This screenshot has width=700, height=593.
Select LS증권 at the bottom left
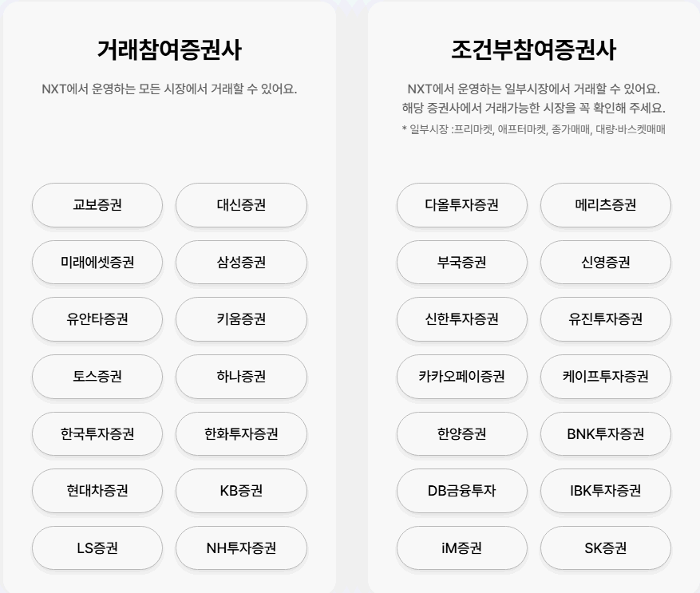pos(97,548)
